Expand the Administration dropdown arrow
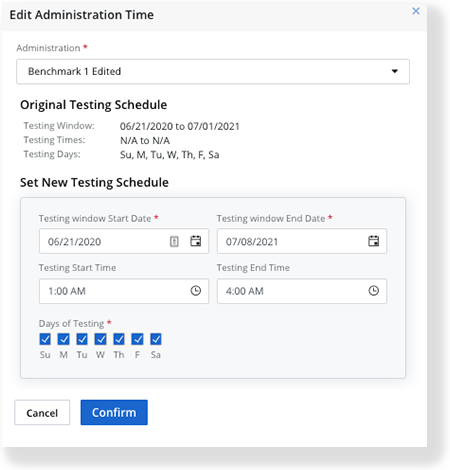Screen dimensions: 450x470 [x=395, y=71]
